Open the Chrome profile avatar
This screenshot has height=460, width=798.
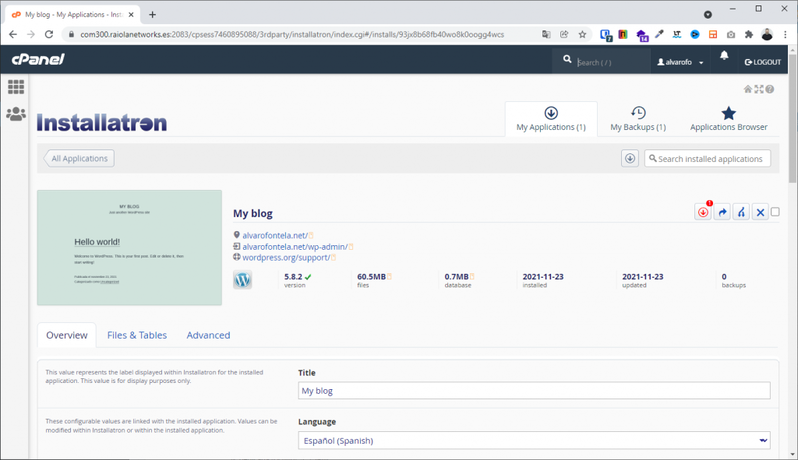[767, 35]
